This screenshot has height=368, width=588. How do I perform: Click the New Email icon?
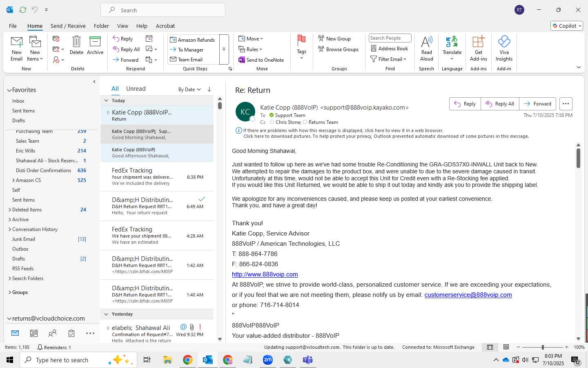click(x=17, y=42)
